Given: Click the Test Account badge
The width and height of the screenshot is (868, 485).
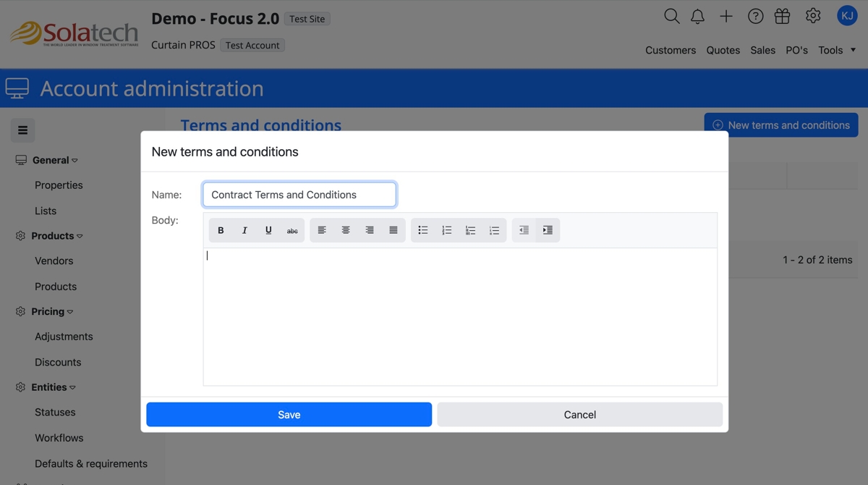Looking at the screenshot, I should point(252,45).
